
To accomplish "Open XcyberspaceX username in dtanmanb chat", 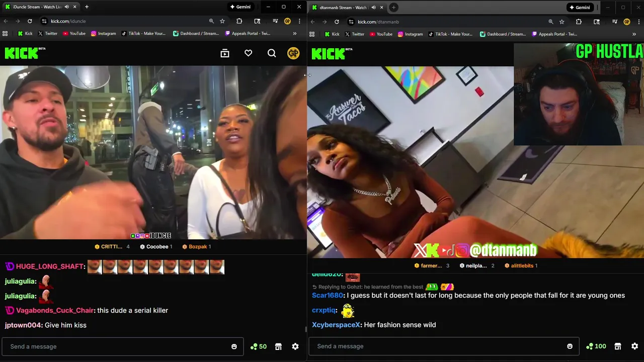I will (336, 325).
